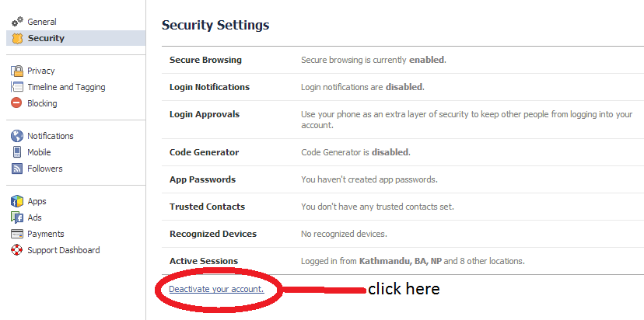Click the General gear icon
The image size is (644, 320).
click(17, 22)
